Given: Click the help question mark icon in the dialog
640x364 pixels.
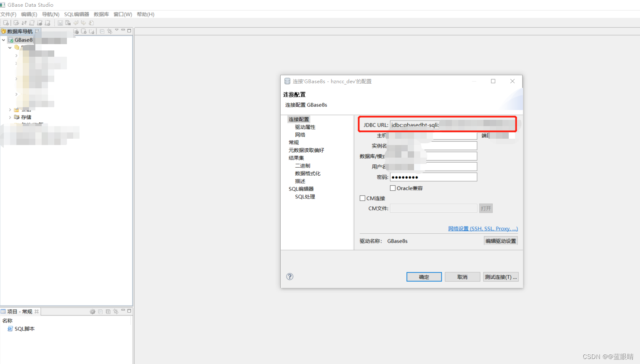Looking at the screenshot, I should (x=290, y=277).
